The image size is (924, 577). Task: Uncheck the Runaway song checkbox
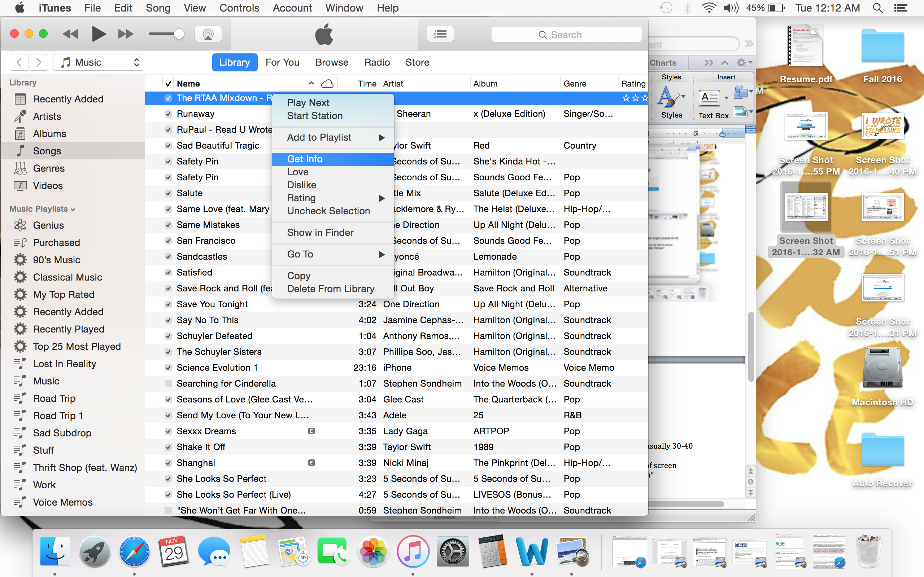click(168, 113)
